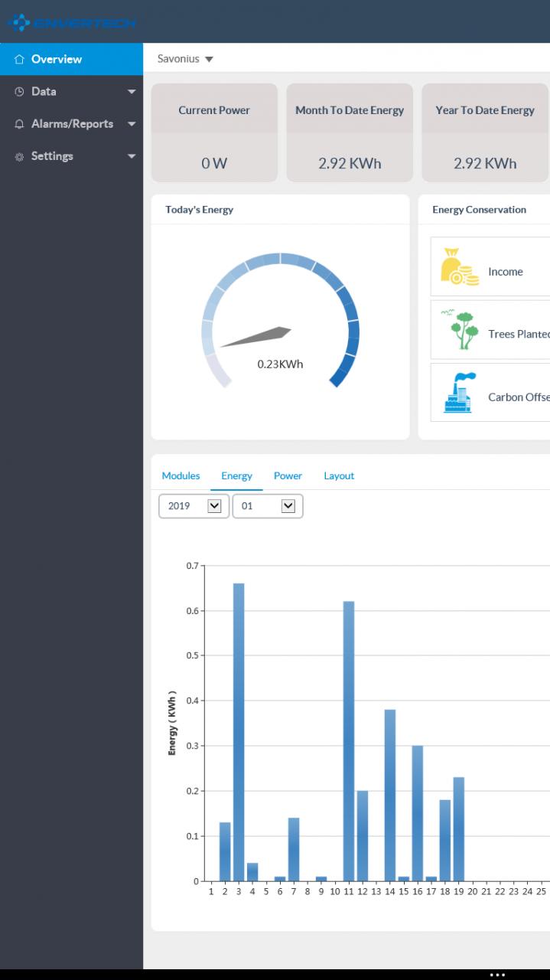
Task: Click the day 16 energy bar
Action: [418, 813]
